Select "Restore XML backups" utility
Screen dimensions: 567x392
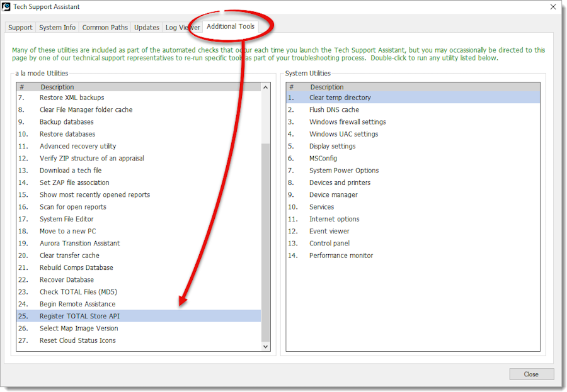point(139,98)
